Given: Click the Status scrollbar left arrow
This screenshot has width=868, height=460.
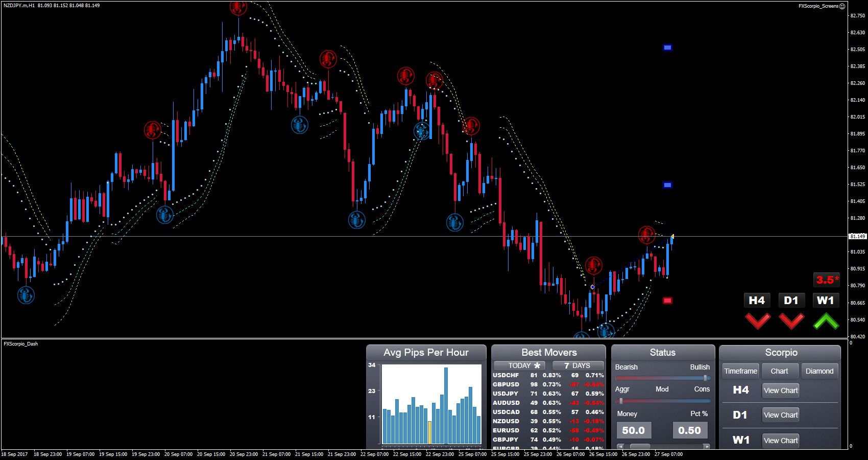Looking at the screenshot, I should pos(621,447).
